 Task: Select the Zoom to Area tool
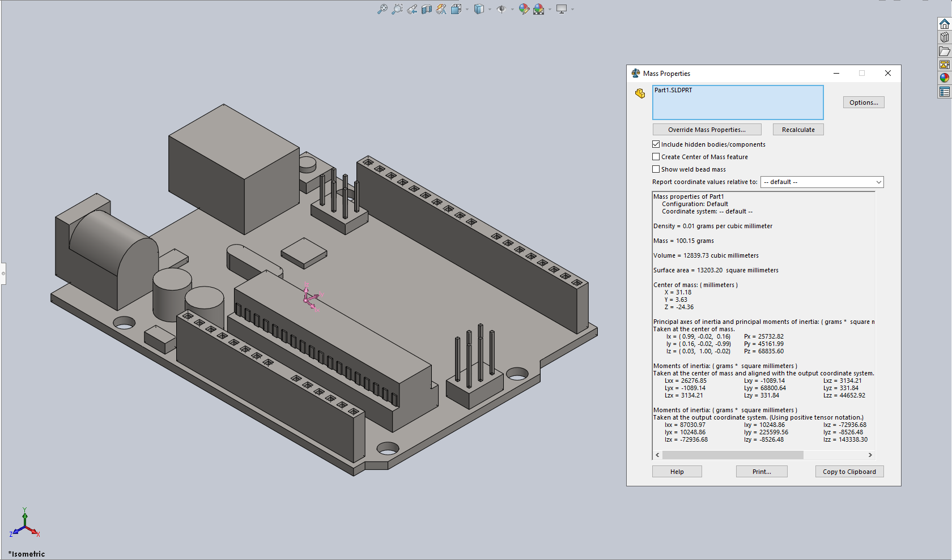397,9
